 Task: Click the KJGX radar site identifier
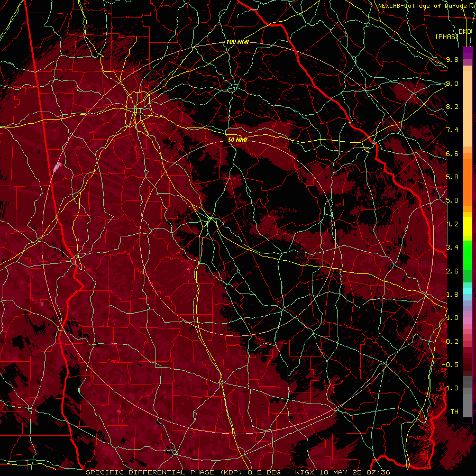306,472
